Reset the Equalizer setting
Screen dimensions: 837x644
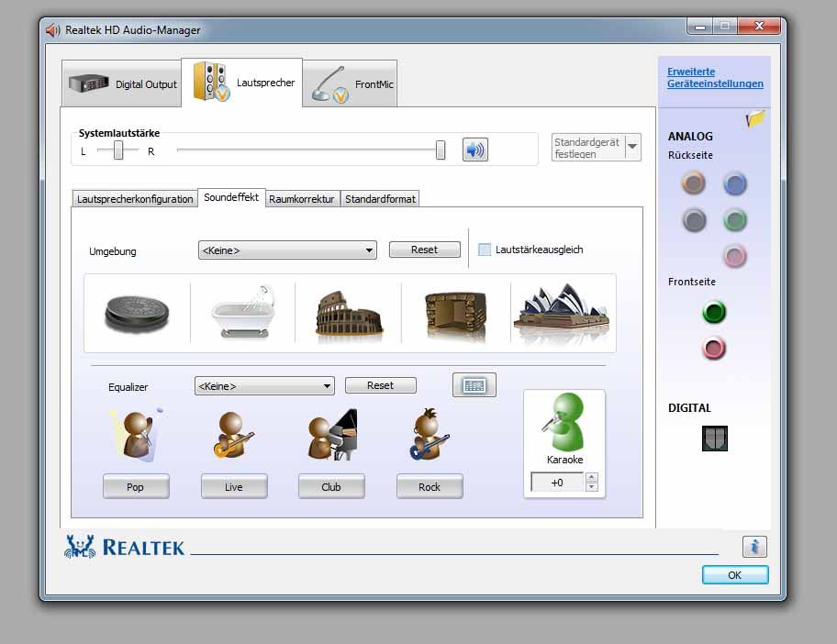click(380, 385)
